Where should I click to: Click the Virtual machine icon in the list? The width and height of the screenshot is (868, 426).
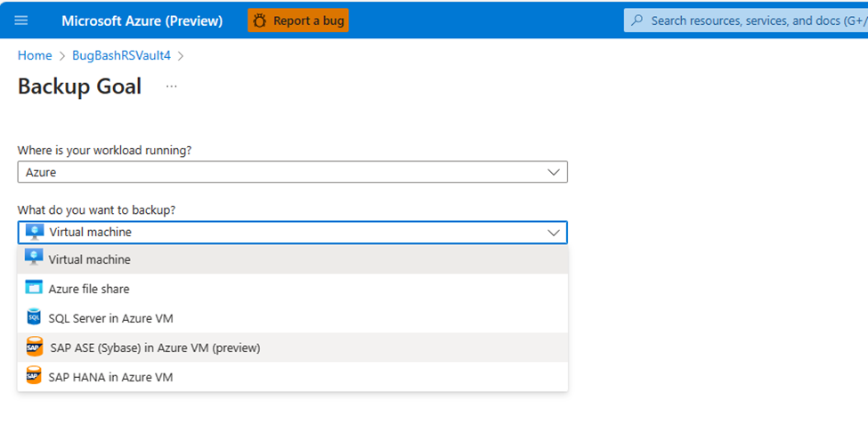click(34, 258)
